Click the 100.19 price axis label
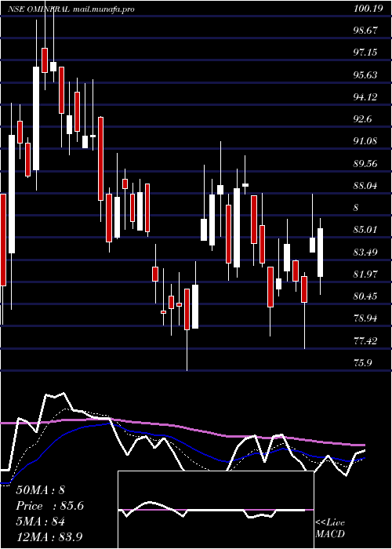This screenshot has height=549, width=392. tap(368, 9)
